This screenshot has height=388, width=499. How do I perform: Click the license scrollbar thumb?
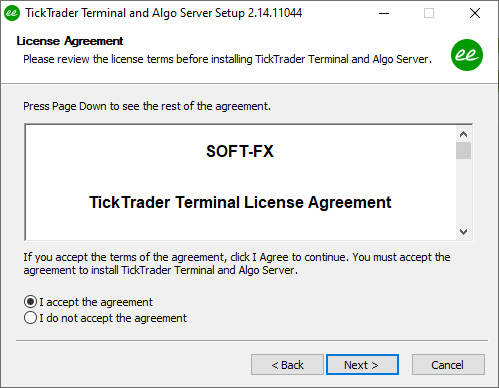463,151
